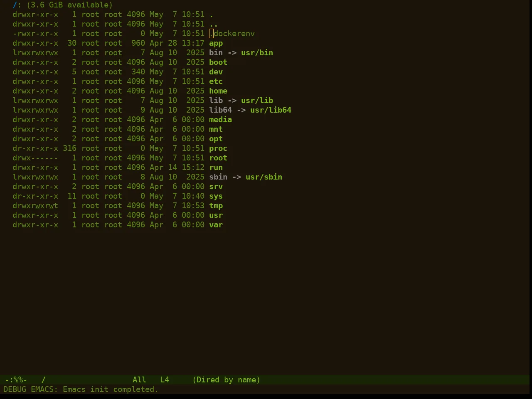Click the 'Apr 28 13:17' date of app

[177, 43]
